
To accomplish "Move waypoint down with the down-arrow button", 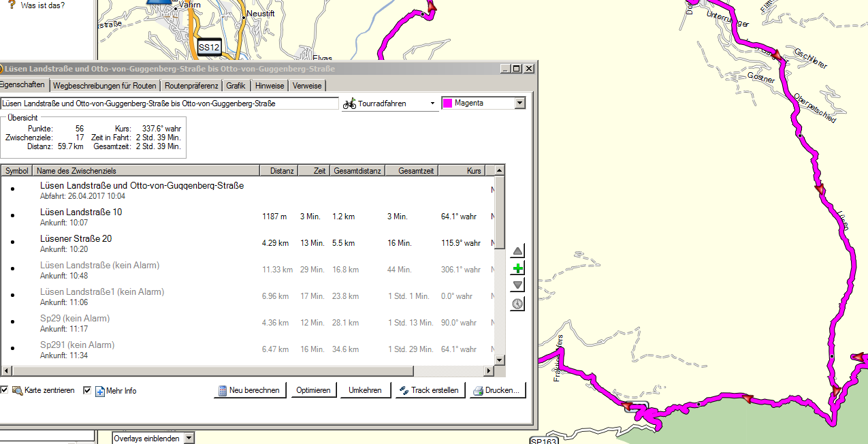I will click(518, 285).
